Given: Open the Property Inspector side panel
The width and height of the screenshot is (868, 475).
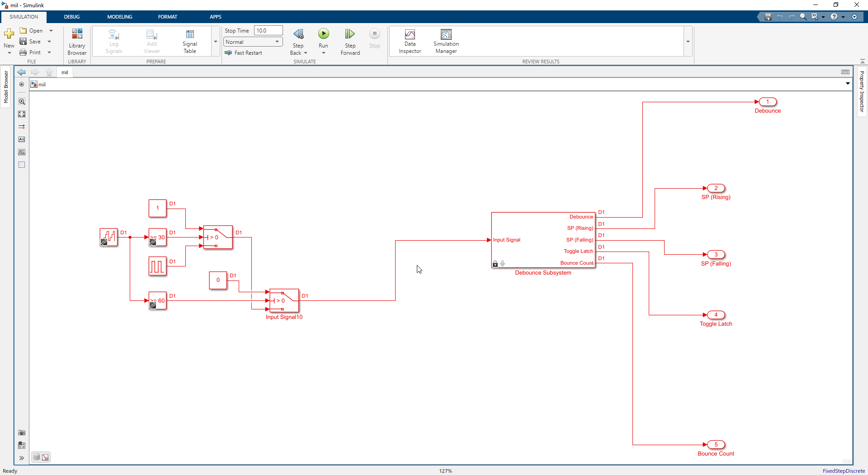Looking at the screenshot, I should 862,91.
